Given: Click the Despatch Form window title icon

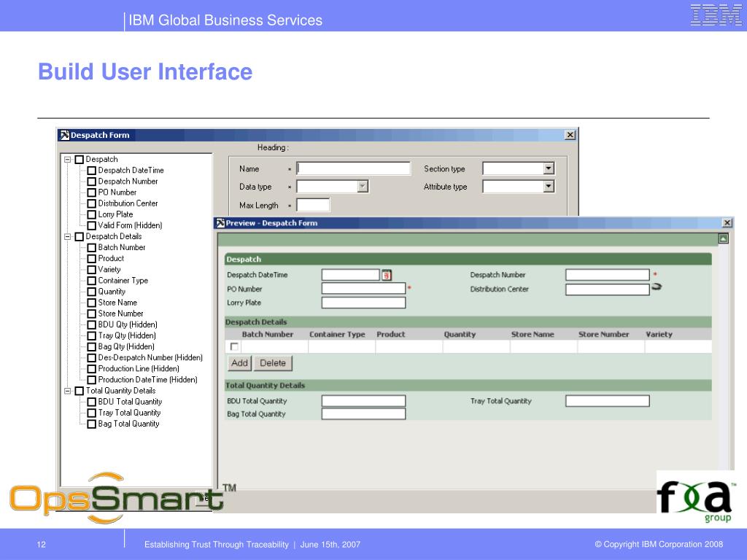Looking at the screenshot, I should point(64,135).
